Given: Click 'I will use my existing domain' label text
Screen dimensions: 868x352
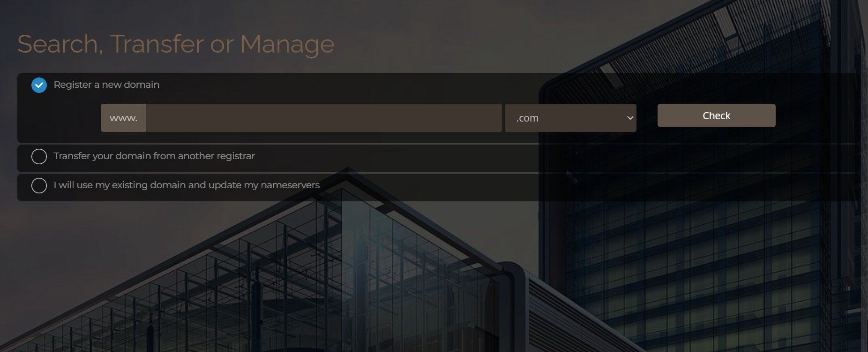Looking at the screenshot, I should [x=187, y=185].
